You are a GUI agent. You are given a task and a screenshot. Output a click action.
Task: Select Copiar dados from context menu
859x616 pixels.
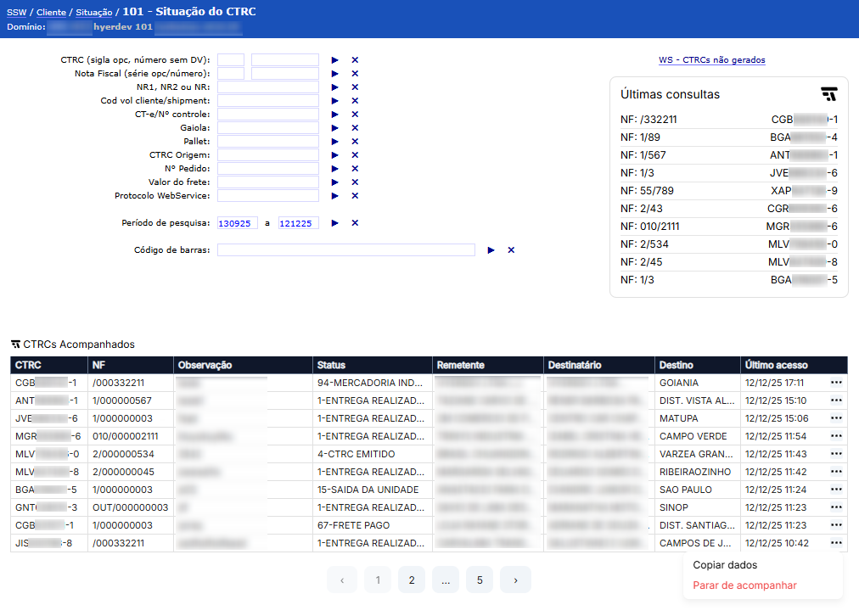725,565
